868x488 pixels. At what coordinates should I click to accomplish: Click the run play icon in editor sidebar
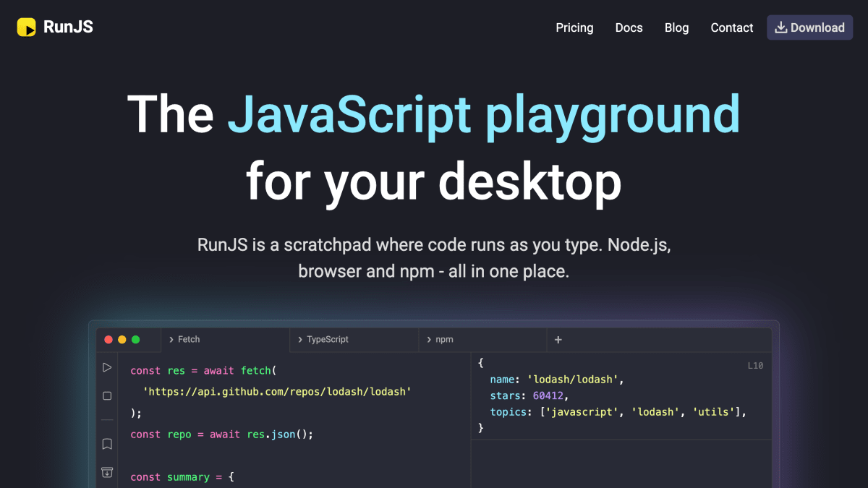pos(107,368)
